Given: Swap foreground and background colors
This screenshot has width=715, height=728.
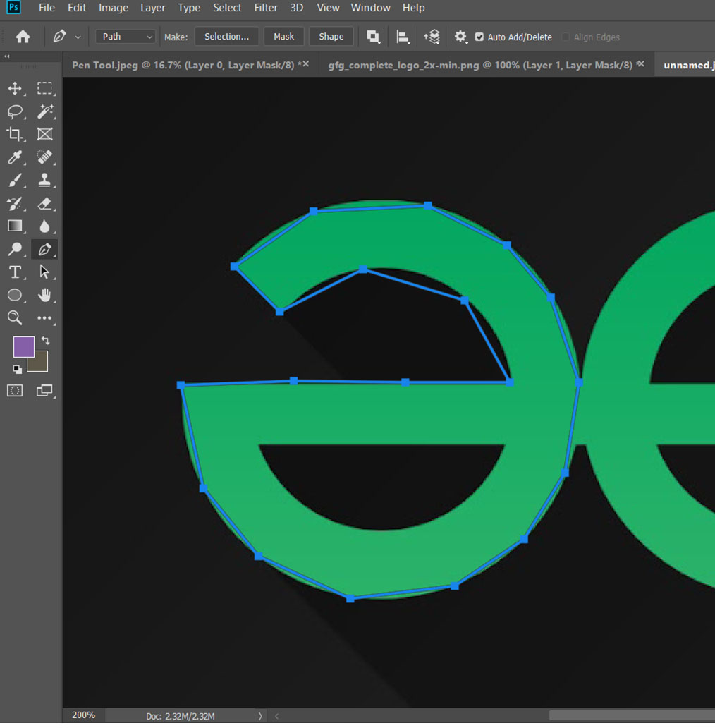Looking at the screenshot, I should tap(46, 341).
